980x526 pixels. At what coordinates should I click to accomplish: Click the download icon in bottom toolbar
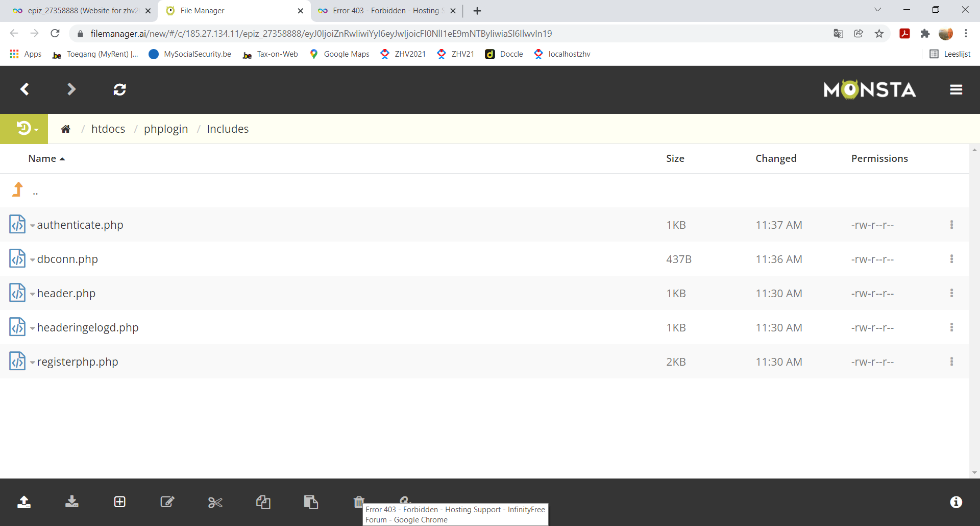[x=72, y=502]
